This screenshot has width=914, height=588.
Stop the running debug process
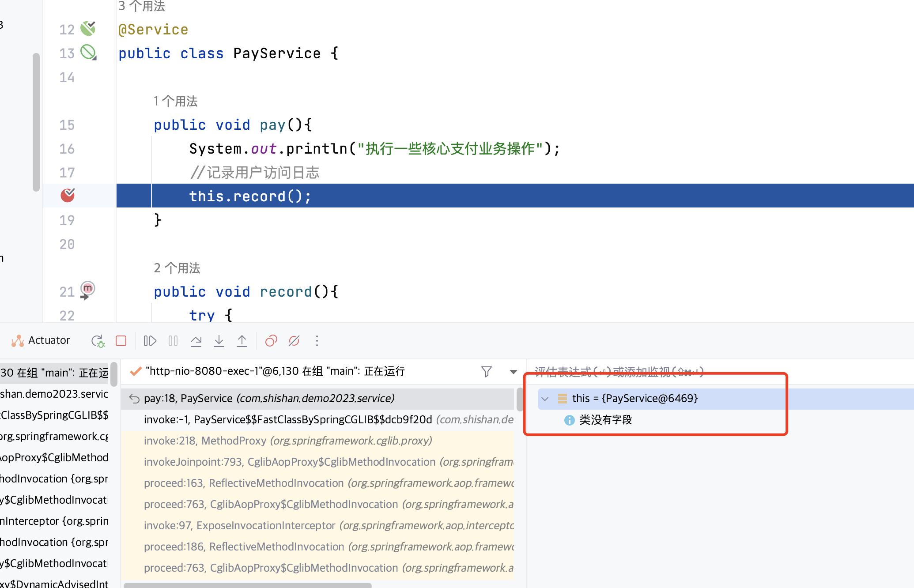[x=121, y=341]
